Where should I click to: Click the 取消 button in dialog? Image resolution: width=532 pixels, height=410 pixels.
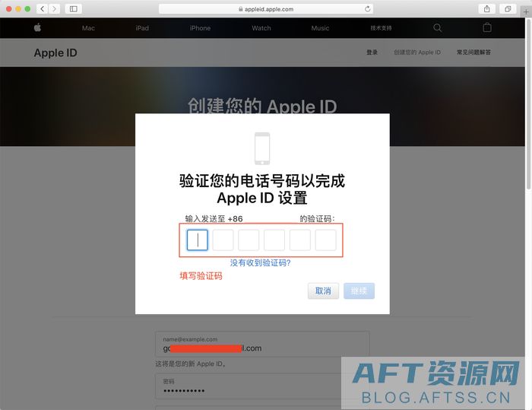tap(323, 291)
